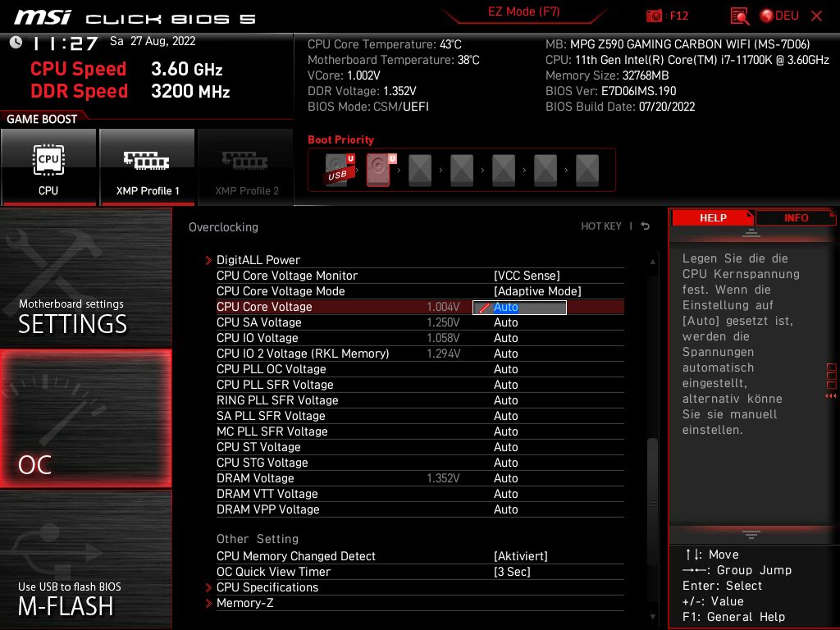Open CPU Memory Changed Detect [Aktiviert] dropdown

click(520, 556)
